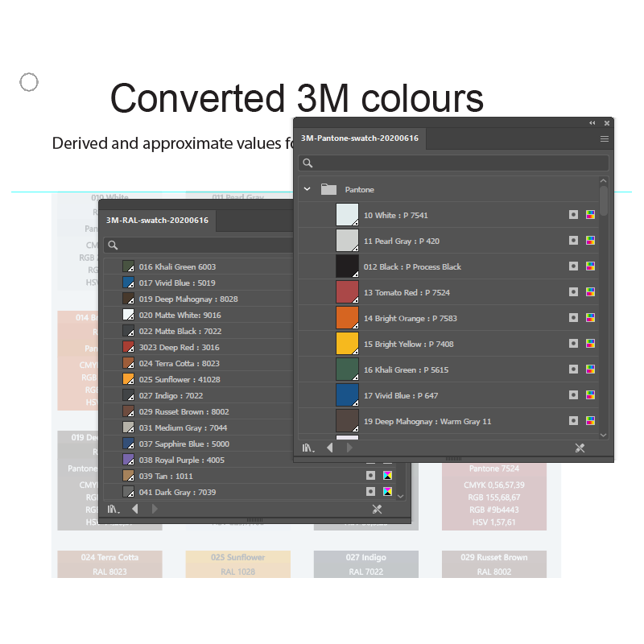
Task: Click color mode icon for 16 Khali Green
Action: pos(590,369)
